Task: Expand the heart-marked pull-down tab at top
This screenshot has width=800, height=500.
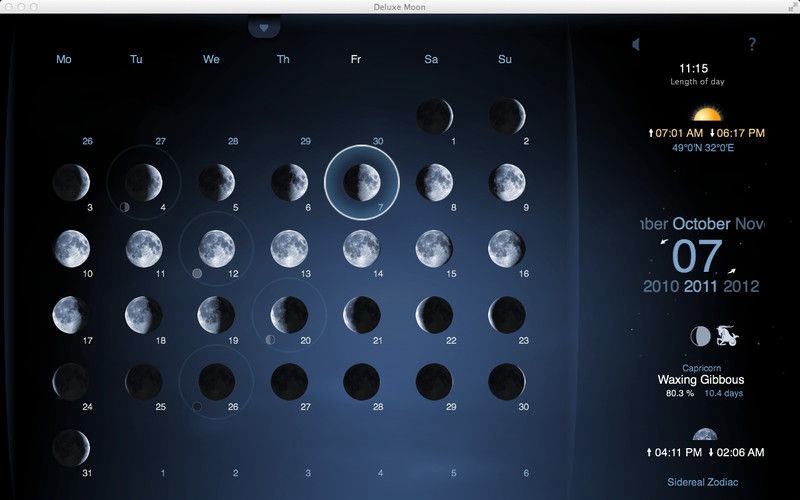Action: click(x=264, y=28)
